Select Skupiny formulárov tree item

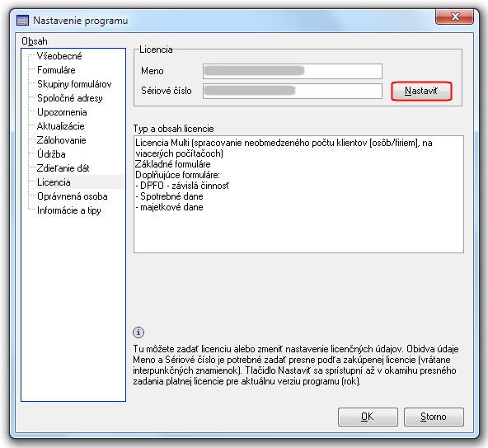pyautogui.click(x=74, y=84)
